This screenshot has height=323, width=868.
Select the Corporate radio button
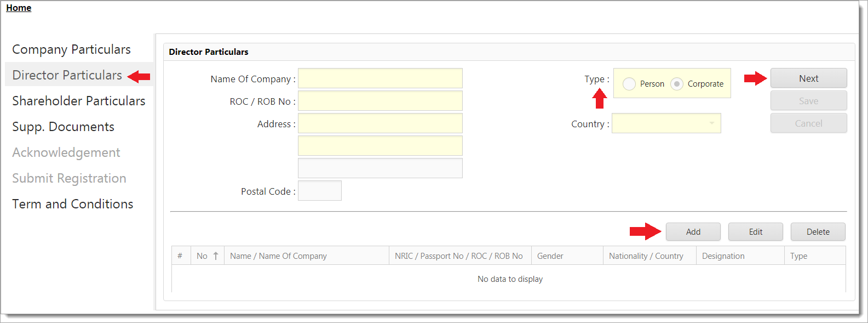pyautogui.click(x=677, y=84)
